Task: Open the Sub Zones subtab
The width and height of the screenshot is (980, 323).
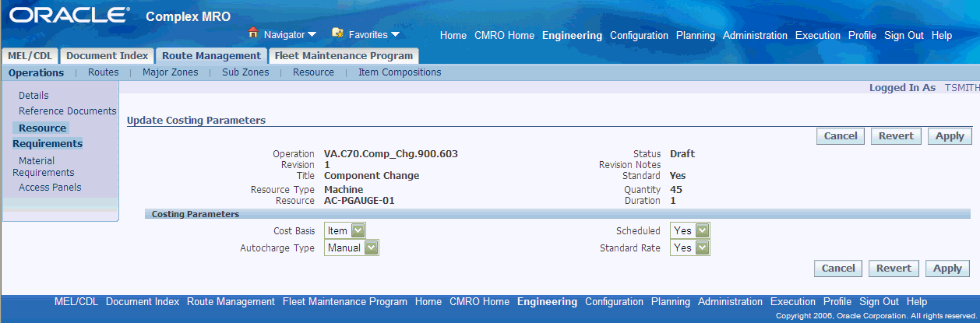Action: pos(245,72)
